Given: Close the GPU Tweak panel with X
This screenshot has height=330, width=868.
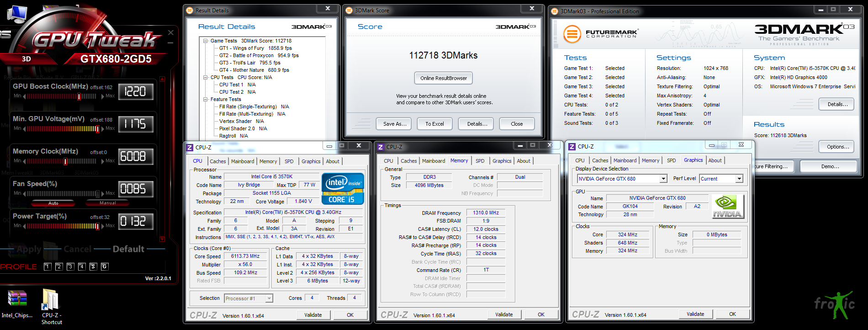Looking at the screenshot, I should coord(170,32).
